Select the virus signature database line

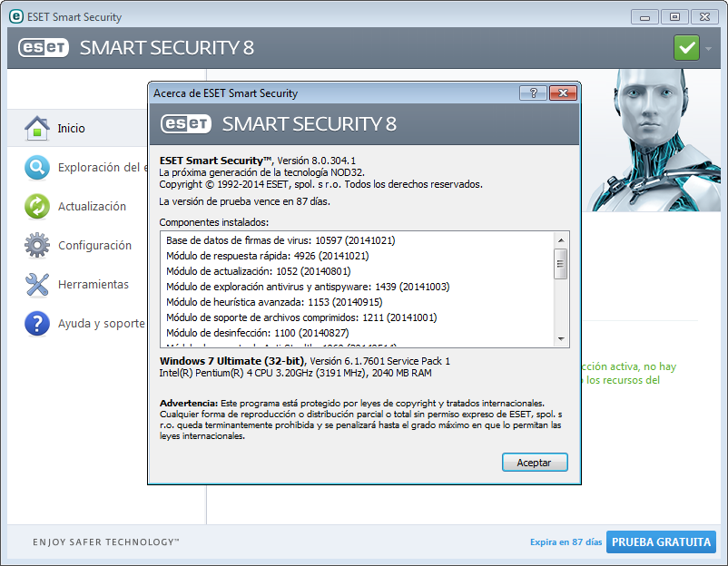coord(280,240)
